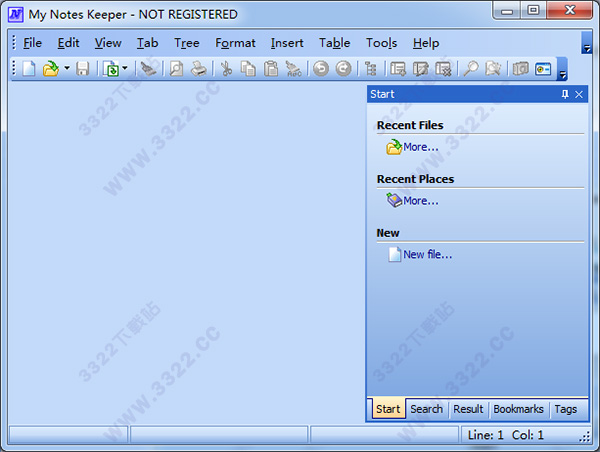Screen dimensions: 600x452
Task: Open the Insert menu
Action: pos(287,43)
